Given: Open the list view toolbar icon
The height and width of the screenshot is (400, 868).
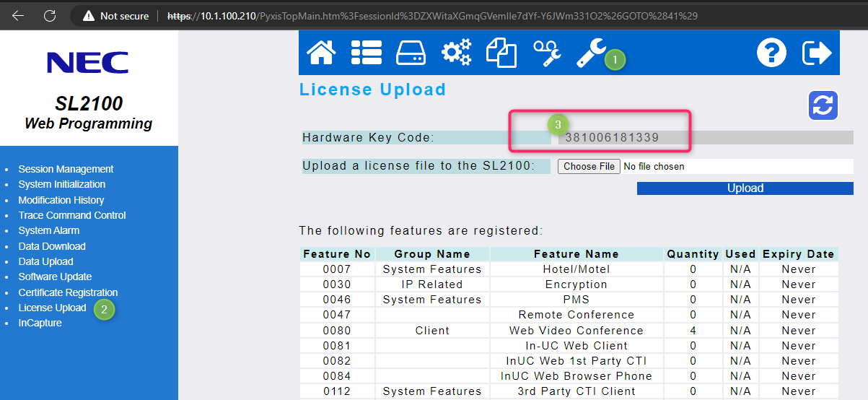Looking at the screenshot, I should pyautogui.click(x=366, y=53).
